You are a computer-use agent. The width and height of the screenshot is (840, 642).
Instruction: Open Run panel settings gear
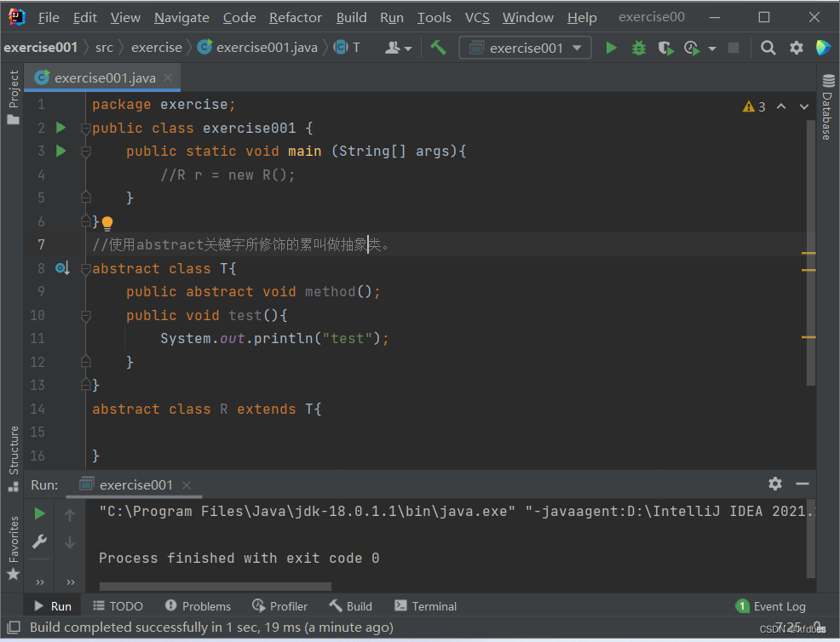pyautogui.click(x=774, y=484)
